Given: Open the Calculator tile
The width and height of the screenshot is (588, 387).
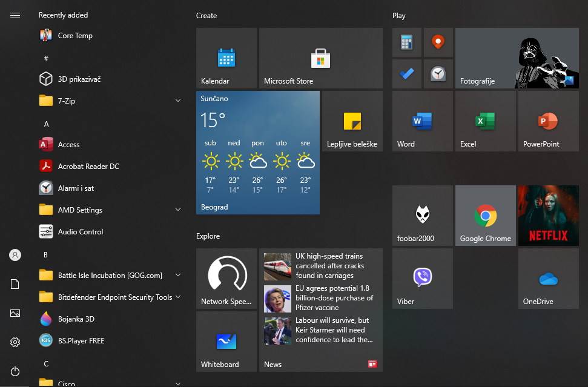Looking at the screenshot, I should pyautogui.click(x=406, y=42).
